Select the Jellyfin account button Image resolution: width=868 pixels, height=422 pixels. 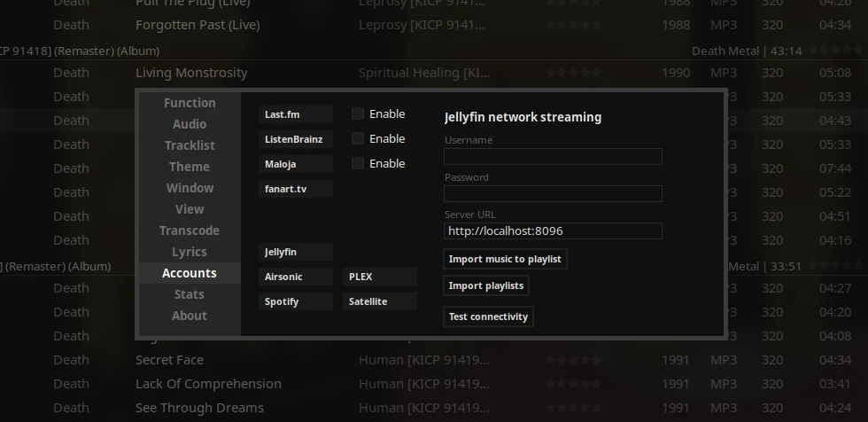pos(296,252)
